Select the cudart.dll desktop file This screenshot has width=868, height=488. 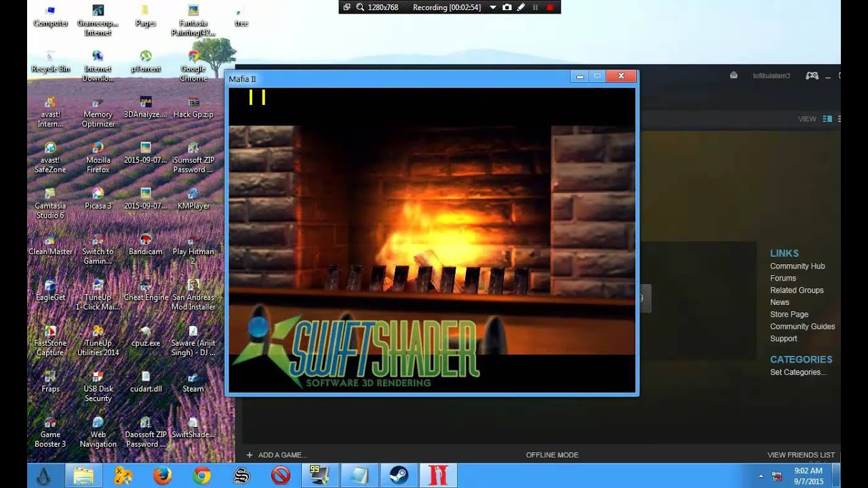pos(146,382)
